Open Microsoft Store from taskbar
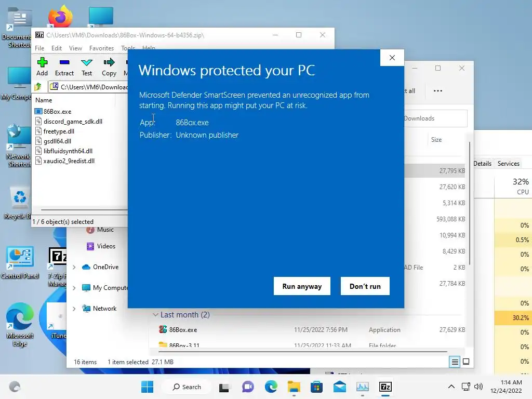Image resolution: width=532 pixels, height=399 pixels. (x=316, y=387)
